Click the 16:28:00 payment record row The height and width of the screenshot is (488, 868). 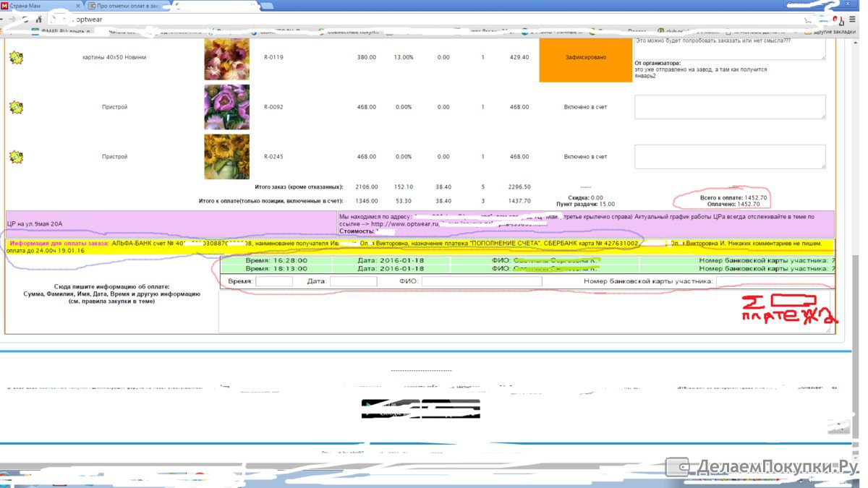527,260
